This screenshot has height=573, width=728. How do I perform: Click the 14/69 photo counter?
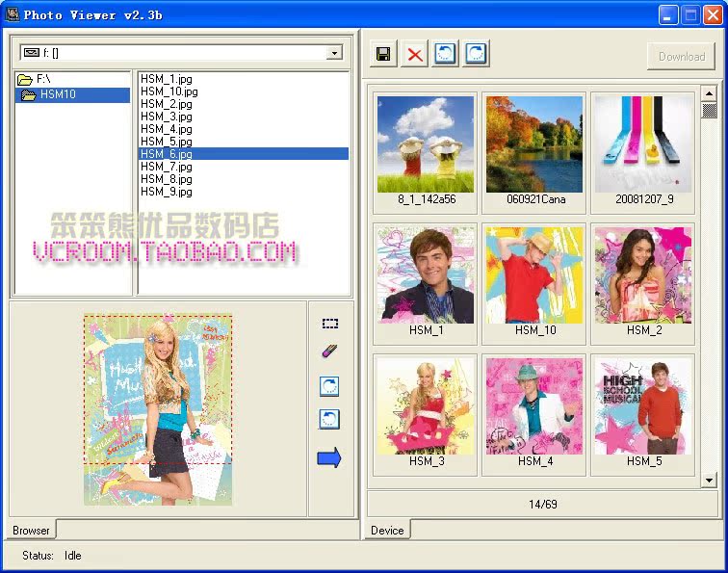543,505
